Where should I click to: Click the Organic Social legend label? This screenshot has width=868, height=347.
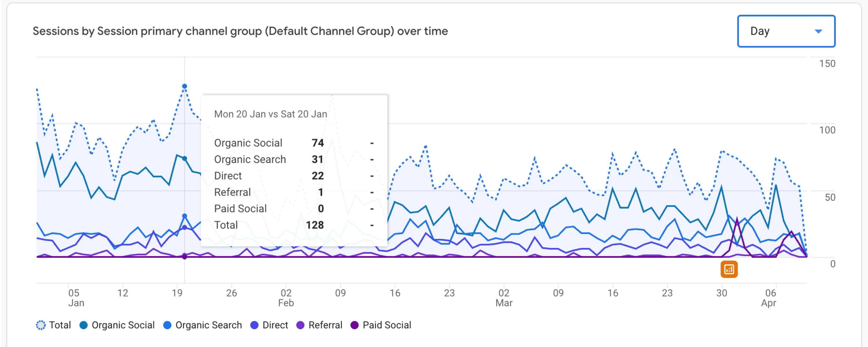click(123, 325)
